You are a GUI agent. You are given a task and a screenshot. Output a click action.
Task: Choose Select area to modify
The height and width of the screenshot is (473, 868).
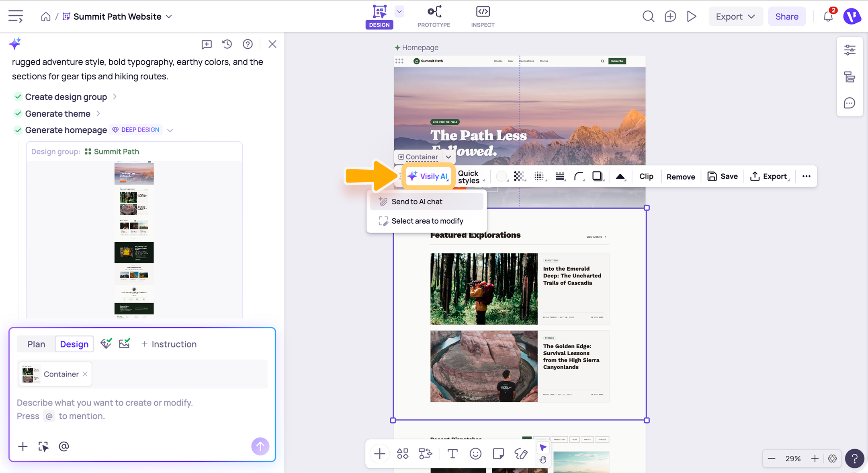(x=426, y=221)
